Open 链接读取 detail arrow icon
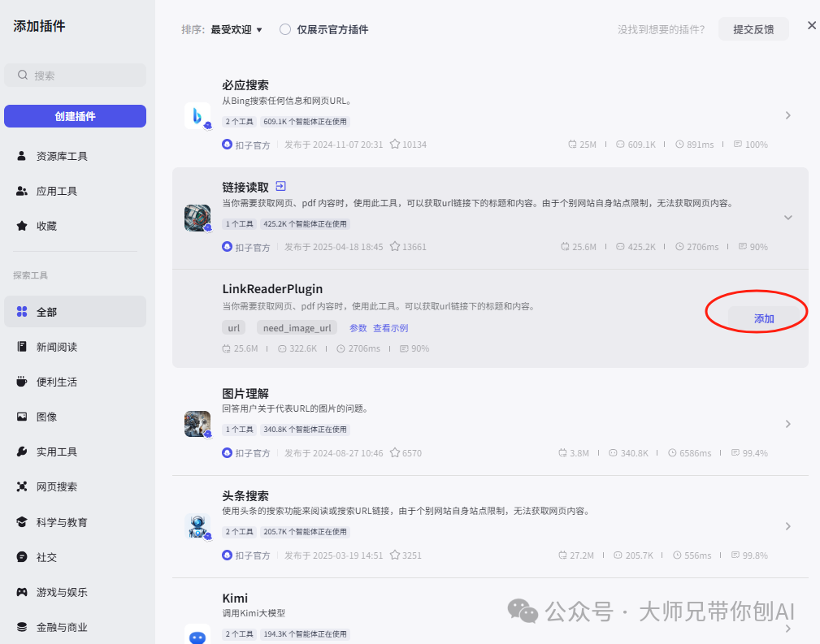The image size is (820, 644). coord(280,186)
